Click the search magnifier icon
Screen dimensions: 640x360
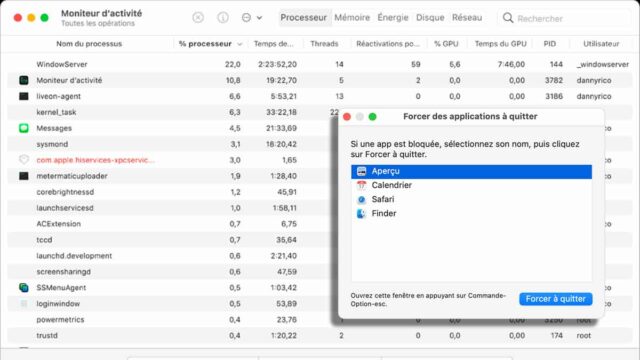508,18
